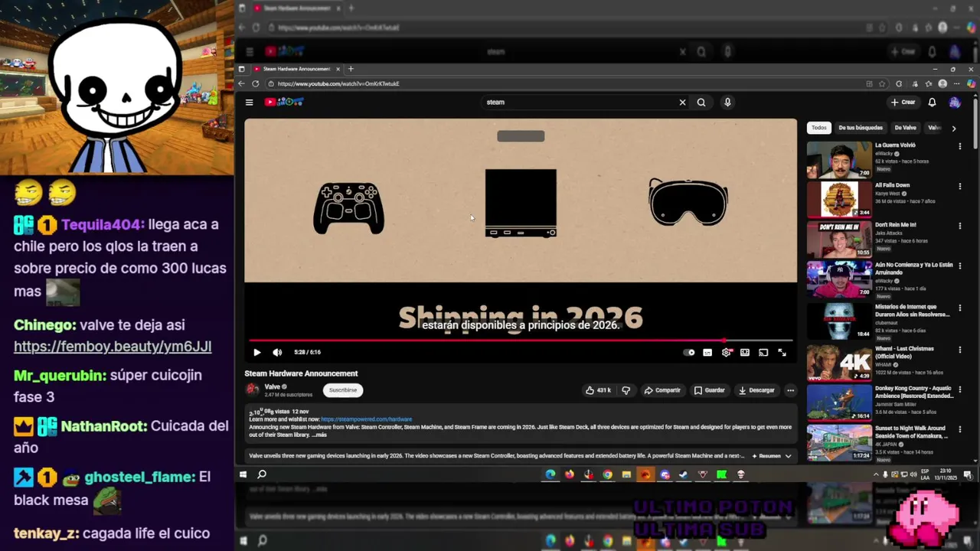This screenshot has width=980, height=551.
Task: Reload the page in the browser
Action: coord(256,83)
